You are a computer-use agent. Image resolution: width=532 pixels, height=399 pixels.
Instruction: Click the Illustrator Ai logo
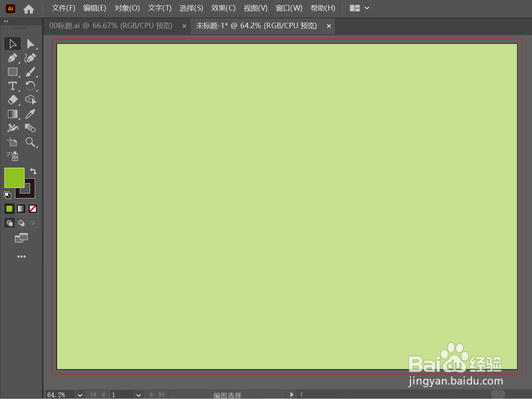pyautogui.click(x=11, y=9)
